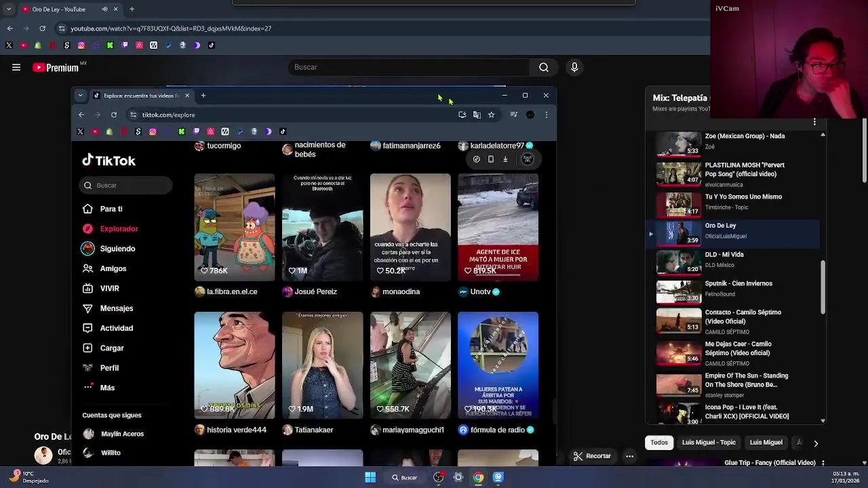Viewport: 868px width, 488px height.
Task: Reload the tiktok.com page
Action: click(114, 115)
